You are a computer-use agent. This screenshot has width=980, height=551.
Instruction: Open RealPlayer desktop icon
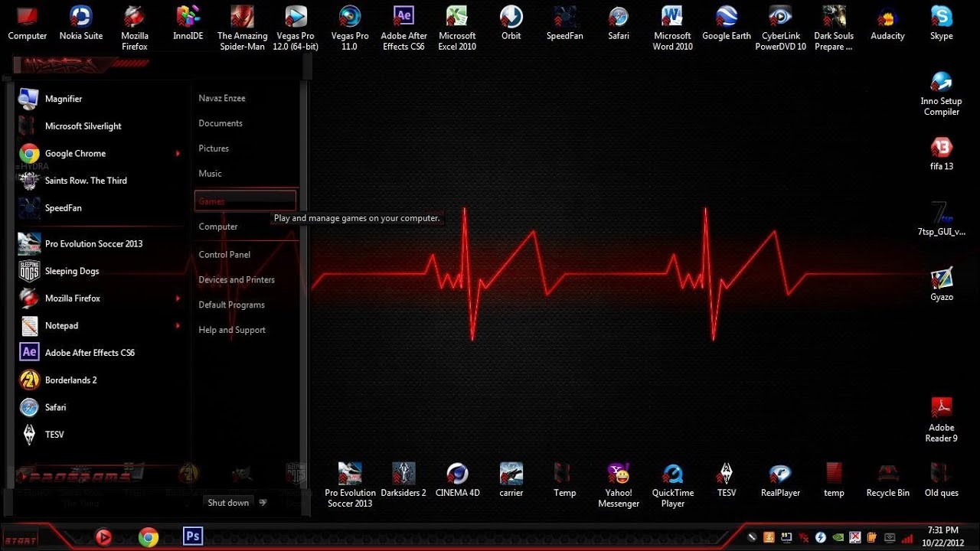(780, 480)
